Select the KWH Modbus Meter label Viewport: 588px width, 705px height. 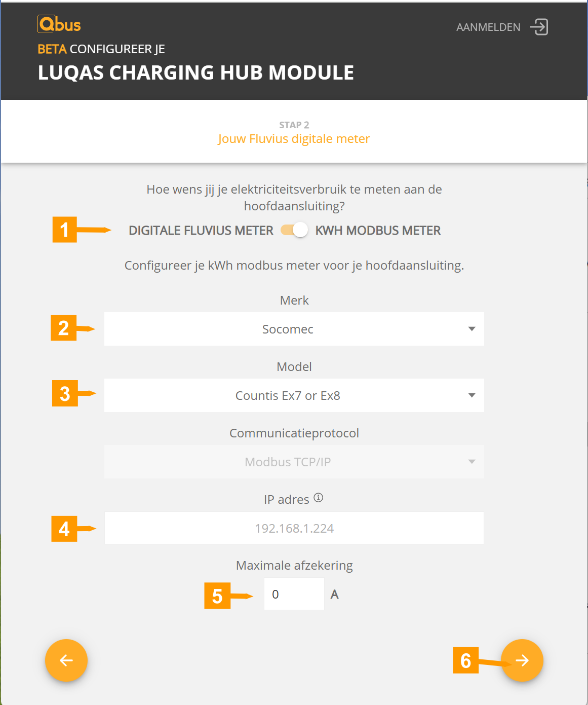[x=378, y=231]
